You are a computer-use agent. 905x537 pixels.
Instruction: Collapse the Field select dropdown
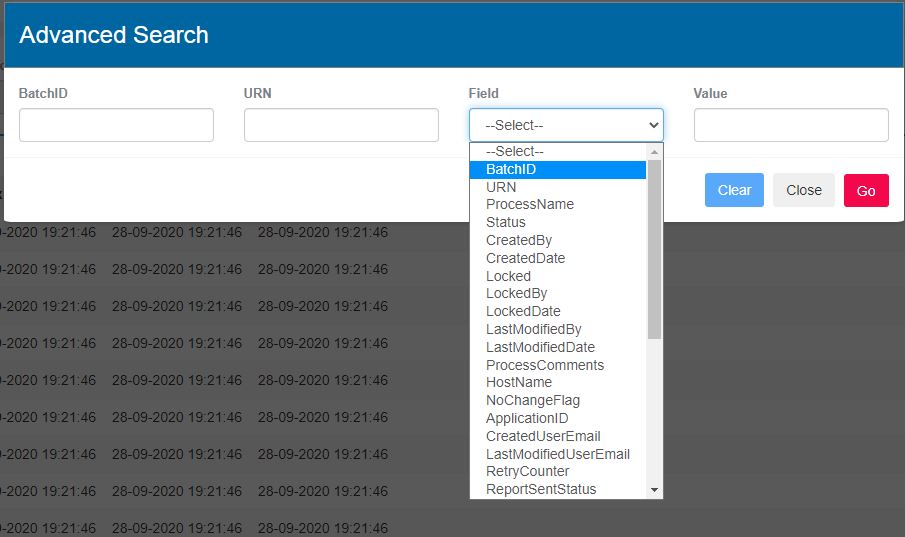[566, 125]
